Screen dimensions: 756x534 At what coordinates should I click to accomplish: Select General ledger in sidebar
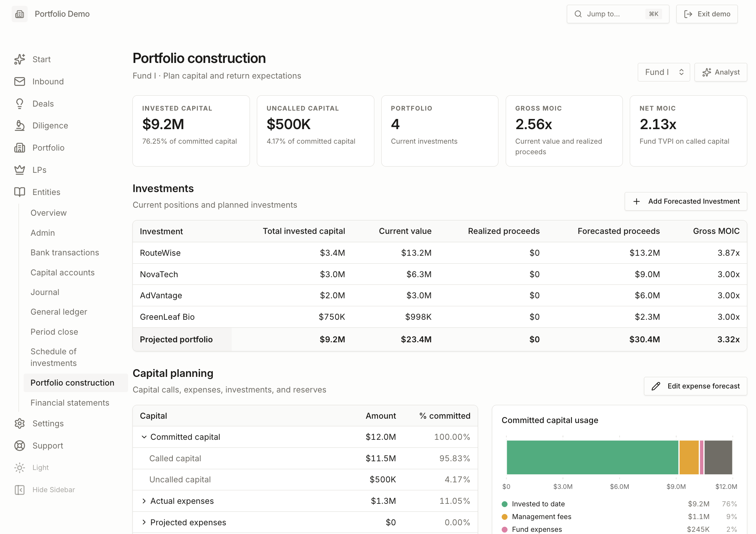coord(59,312)
